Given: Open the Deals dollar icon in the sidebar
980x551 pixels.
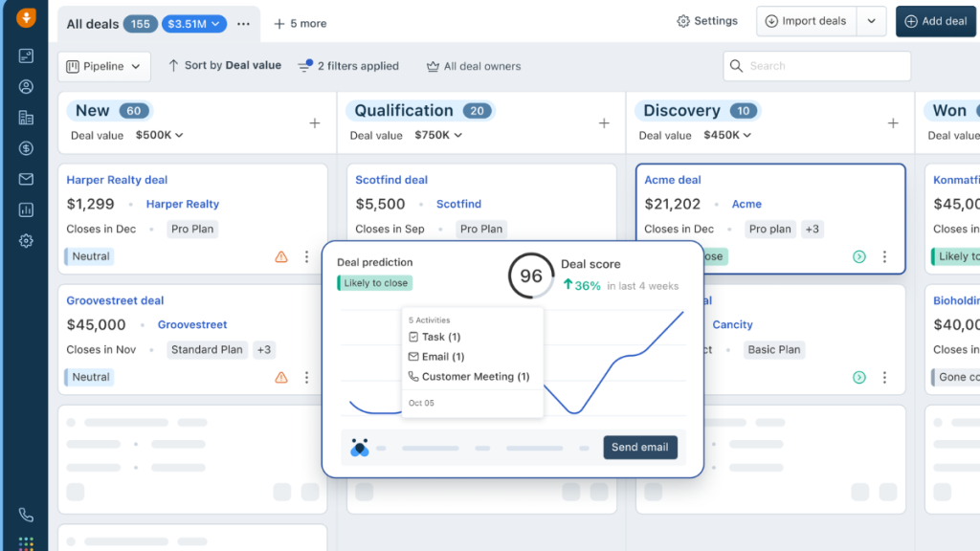Looking at the screenshot, I should (26, 148).
